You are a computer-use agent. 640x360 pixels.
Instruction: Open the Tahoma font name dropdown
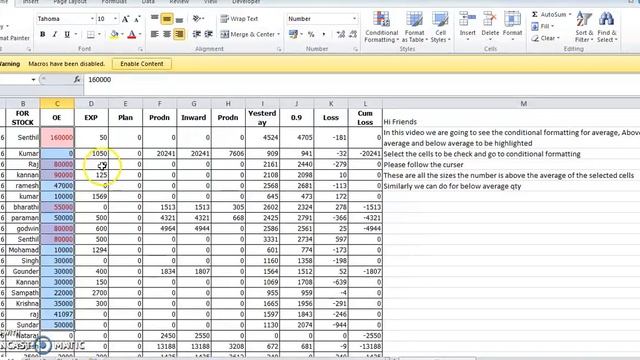coord(92,19)
